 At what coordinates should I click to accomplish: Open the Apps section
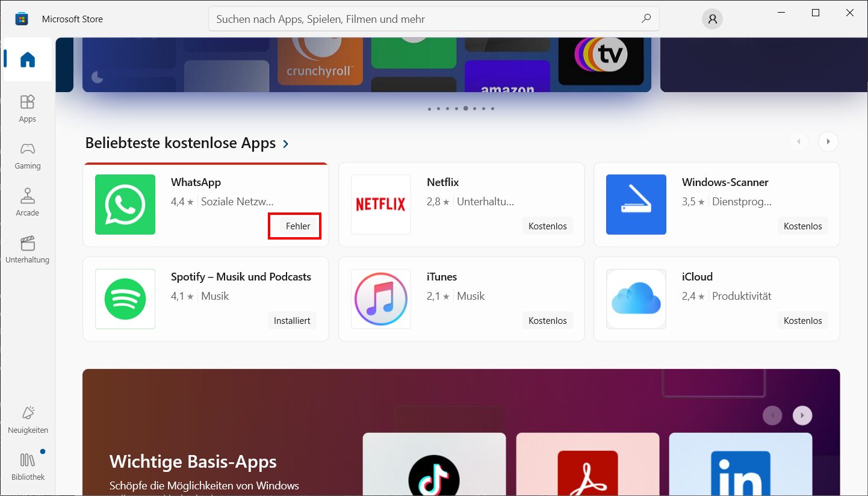[28, 108]
